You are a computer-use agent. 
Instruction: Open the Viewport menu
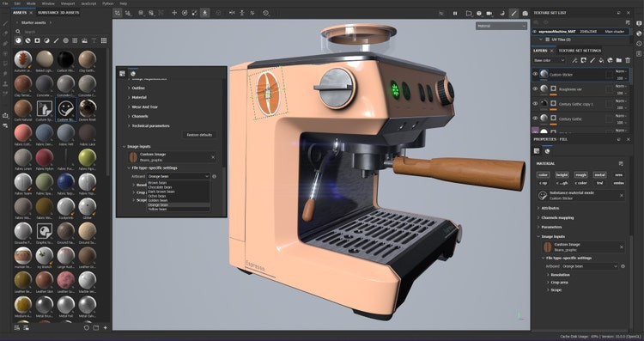(x=68, y=3)
